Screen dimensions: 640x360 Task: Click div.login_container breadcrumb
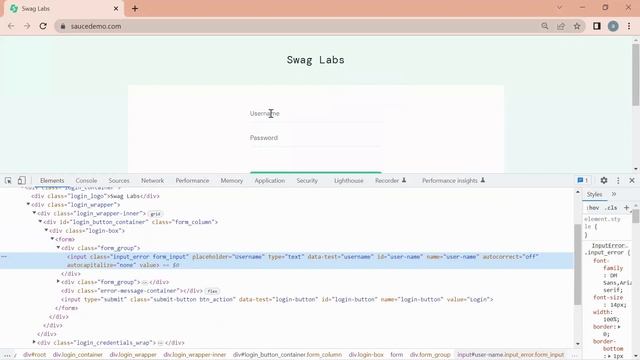coord(78,355)
